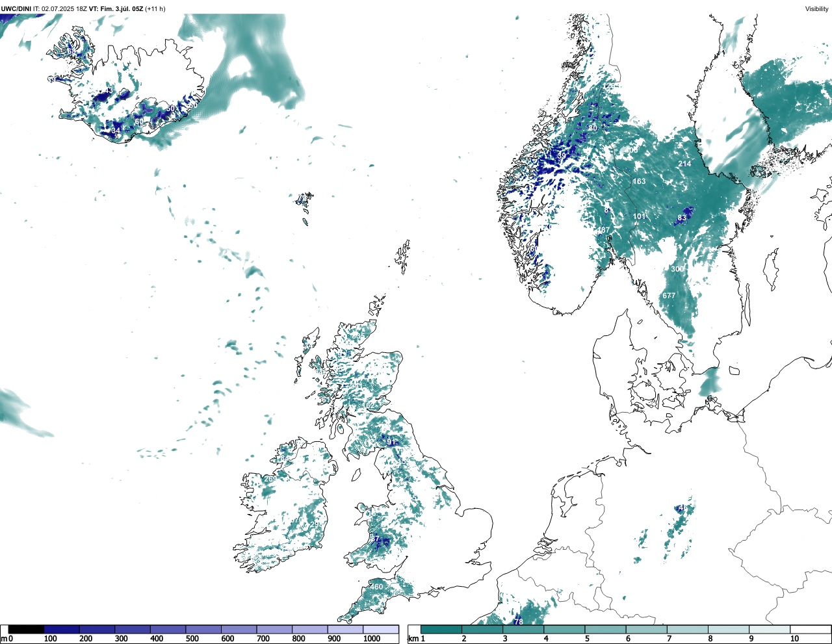Click the '1000' legend label
The height and width of the screenshot is (644, 832).
point(372,639)
